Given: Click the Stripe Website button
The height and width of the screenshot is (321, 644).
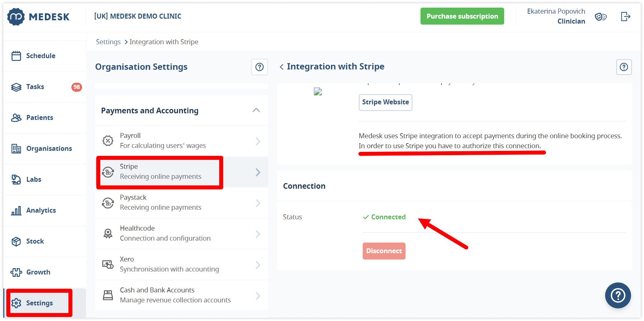Looking at the screenshot, I should [385, 102].
